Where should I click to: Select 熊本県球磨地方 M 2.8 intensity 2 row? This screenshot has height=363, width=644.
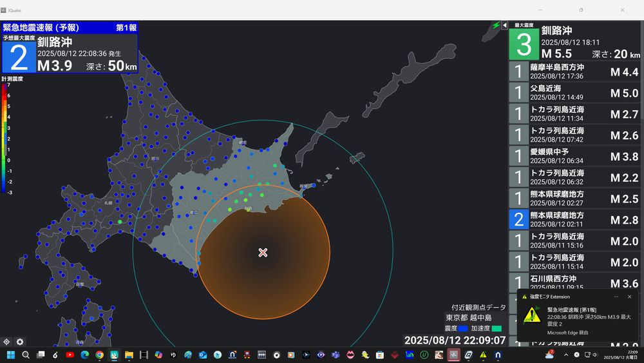(x=575, y=219)
